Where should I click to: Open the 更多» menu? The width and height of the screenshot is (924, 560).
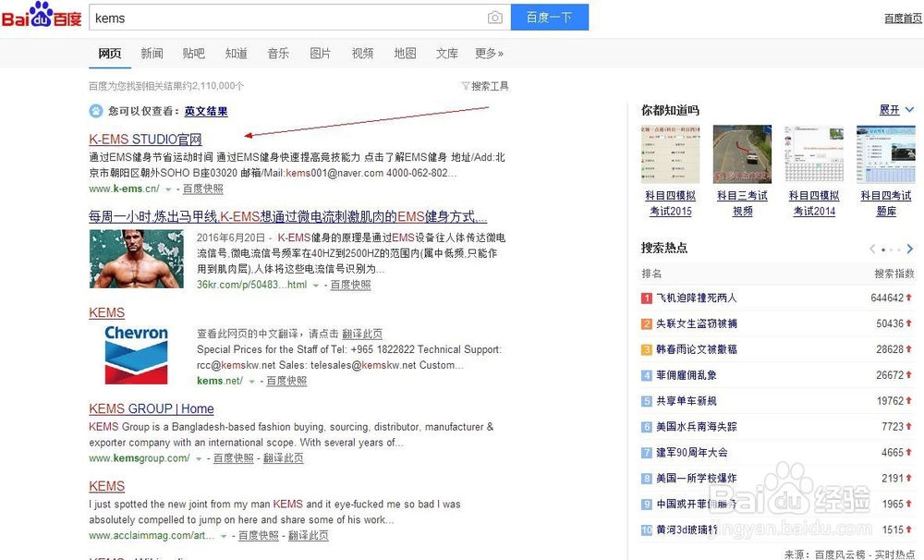(x=489, y=53)
